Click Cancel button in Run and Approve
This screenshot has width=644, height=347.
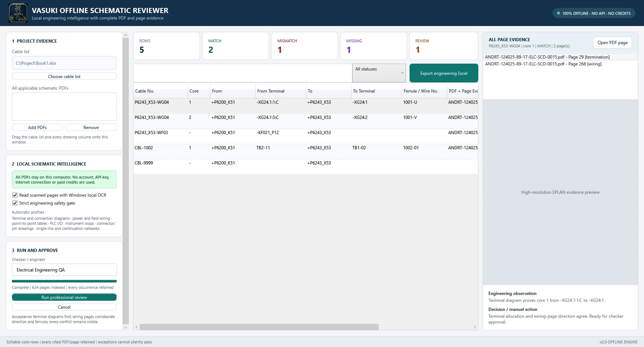tap(64, 307)
